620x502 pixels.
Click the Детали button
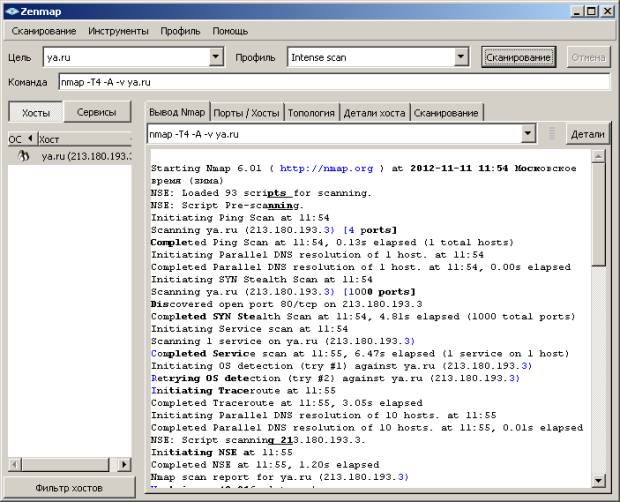pyautogui.click(x=588, y=134)
